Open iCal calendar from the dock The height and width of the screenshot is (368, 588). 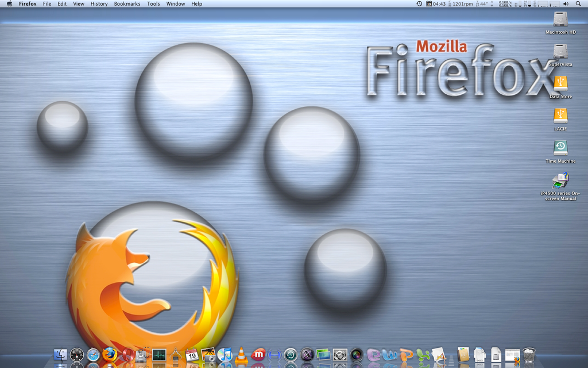[x=192, y=354]
